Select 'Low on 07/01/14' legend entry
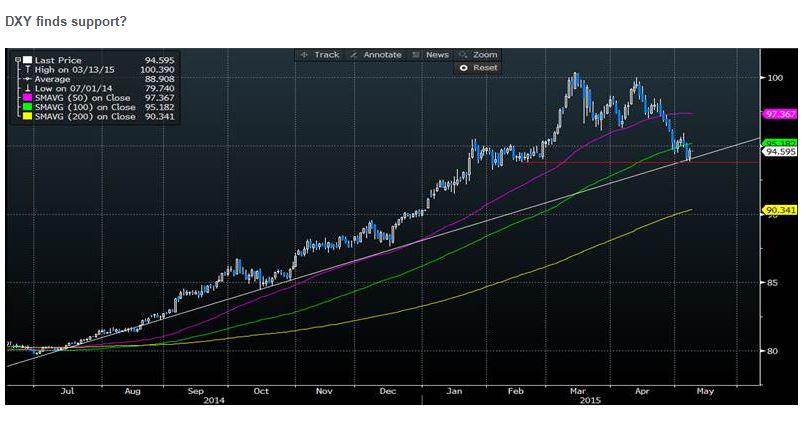The height and width of the screenshot is (430, 809). [x=73, y=88]
